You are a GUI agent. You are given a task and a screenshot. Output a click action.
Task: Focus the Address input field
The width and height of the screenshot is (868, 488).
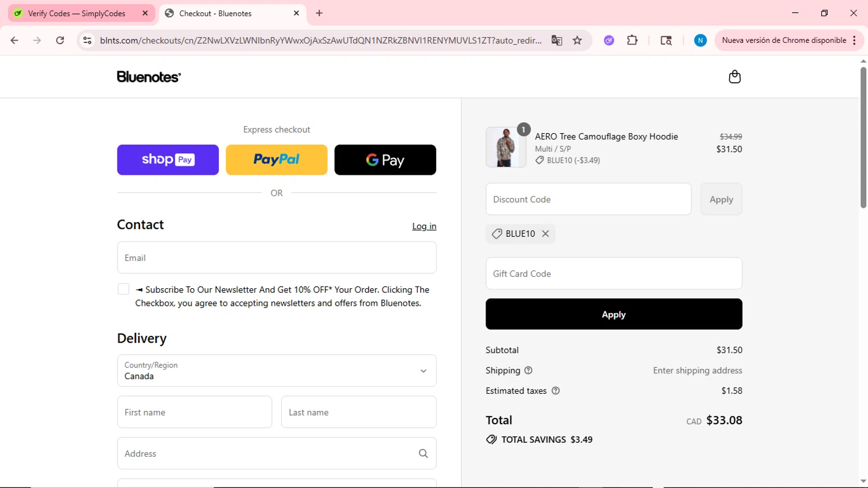[x=277, y=453]
